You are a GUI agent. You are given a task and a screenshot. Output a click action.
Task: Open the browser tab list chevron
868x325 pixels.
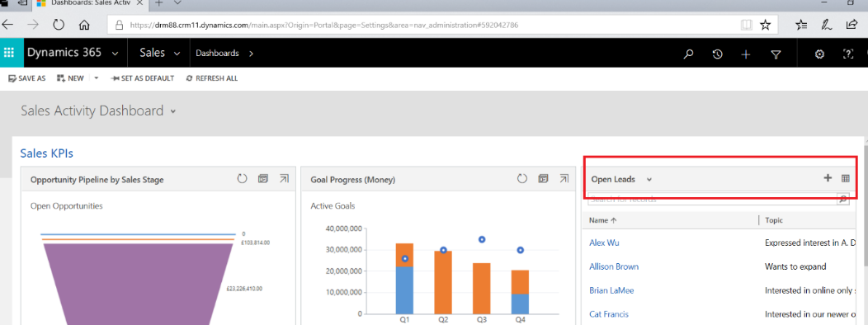177,3
